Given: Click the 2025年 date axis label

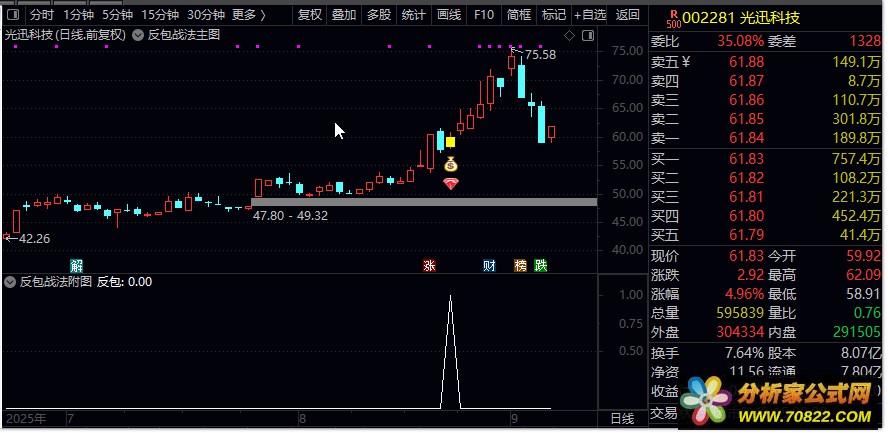Looking at the screenshot, I should coord(25,419).
